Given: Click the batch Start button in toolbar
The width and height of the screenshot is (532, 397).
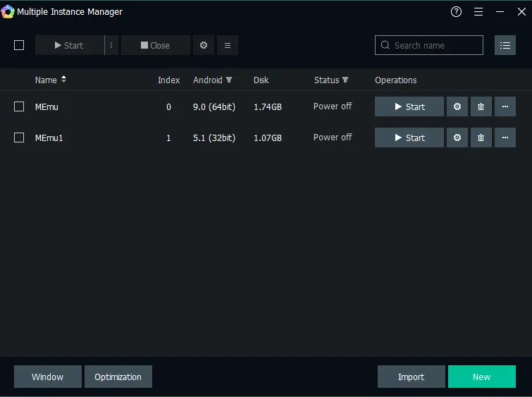Looking at the screenshot, I should (x=70, y=45).
